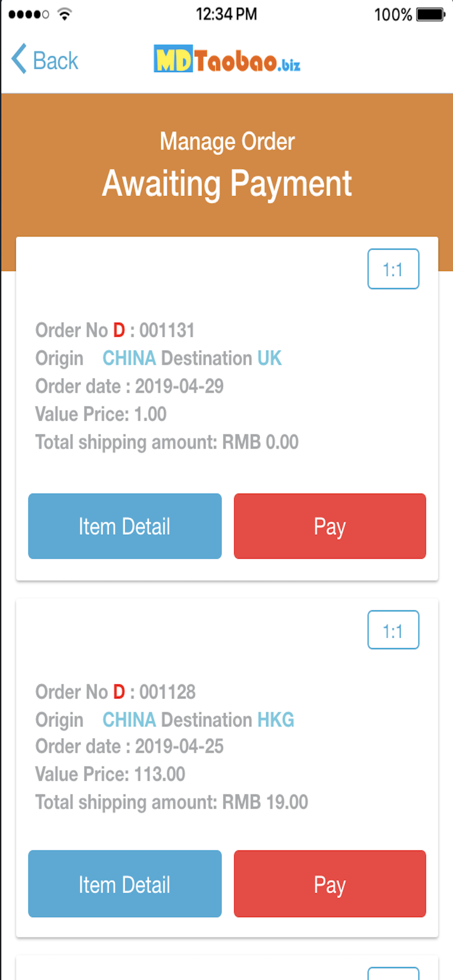Pay for order 001131
Viewport: 453px width, 980px height.
[330, 526]
